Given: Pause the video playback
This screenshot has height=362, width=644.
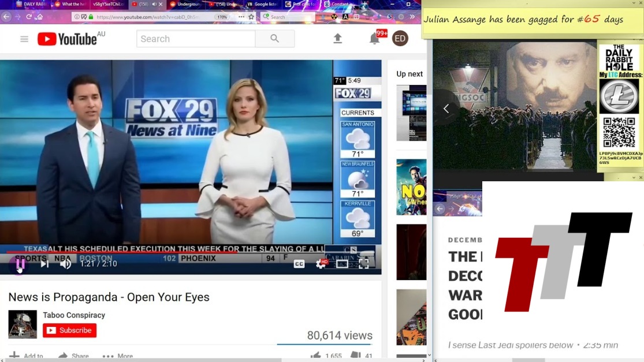Looking at the screenshot, I should [20, 264].
